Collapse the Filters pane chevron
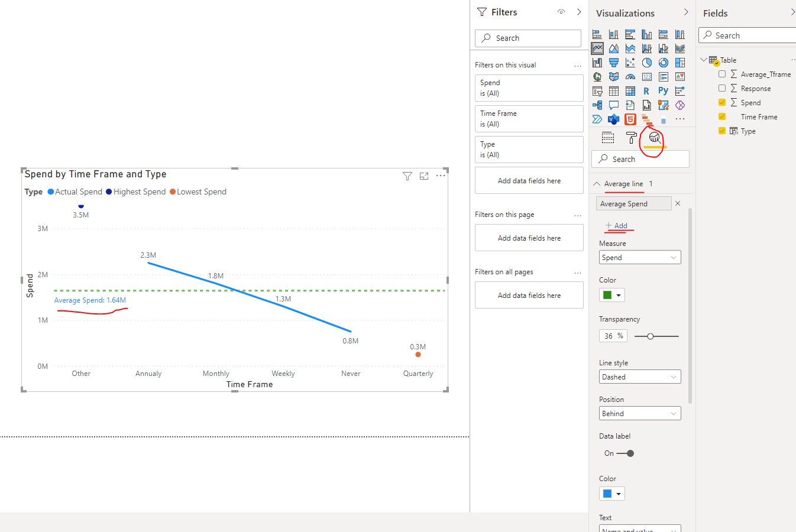This screenshot has width=796, height=532. pos(579,12)
